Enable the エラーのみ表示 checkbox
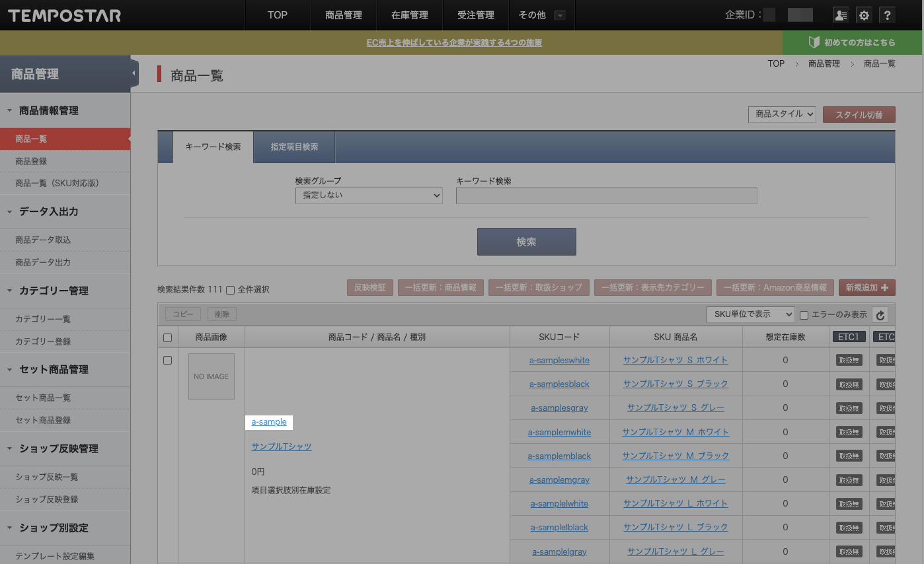Screen dimensions: 924x564 804,314
